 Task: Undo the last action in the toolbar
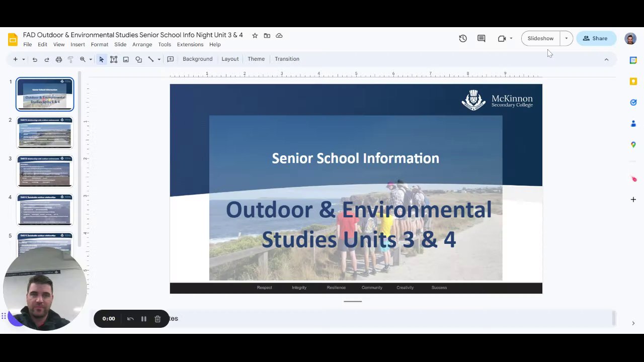tap(35, 59)
